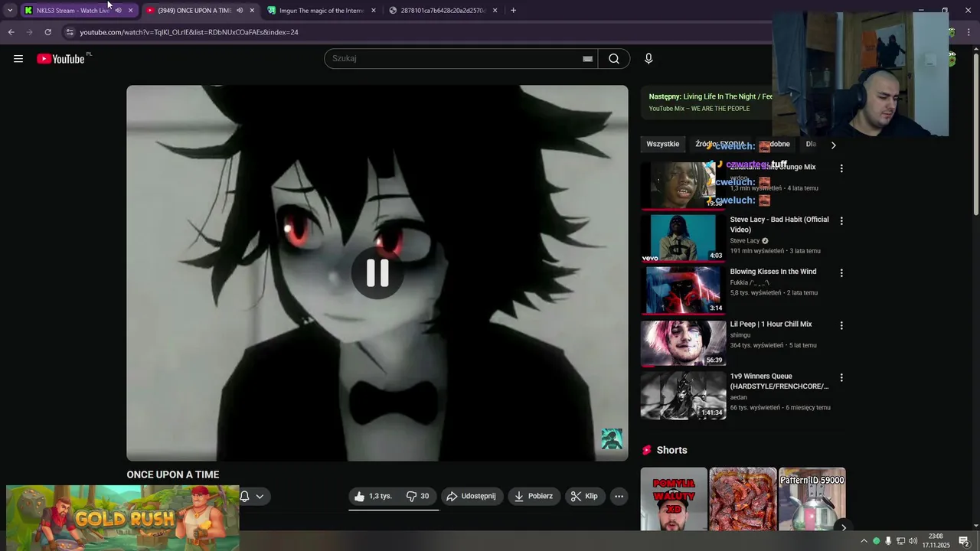This screenshot has width=980, height=551.
Task: Click the magnifying glass search button
Action: tap(614, 59)
